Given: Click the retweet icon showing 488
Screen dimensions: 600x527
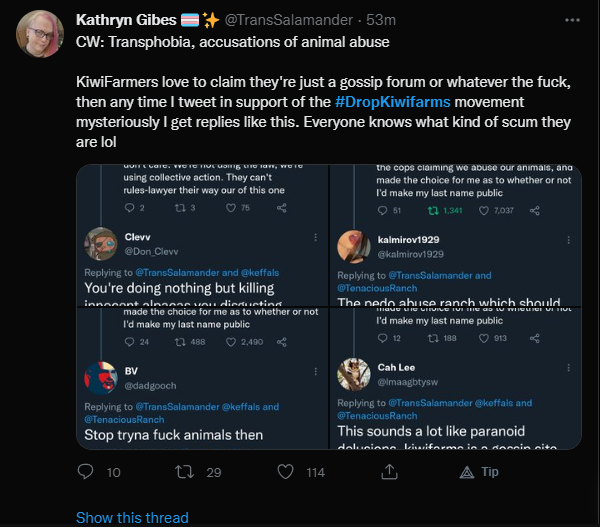Looking at the screenshot, I should click(x=179, y=341).
